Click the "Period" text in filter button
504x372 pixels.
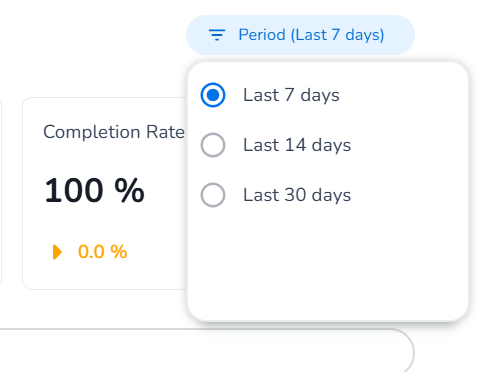point(262,35)
